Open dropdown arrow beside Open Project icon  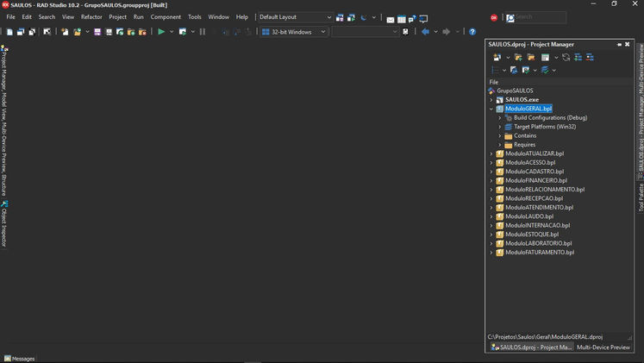pyautogui.click(x=87, y=32)
